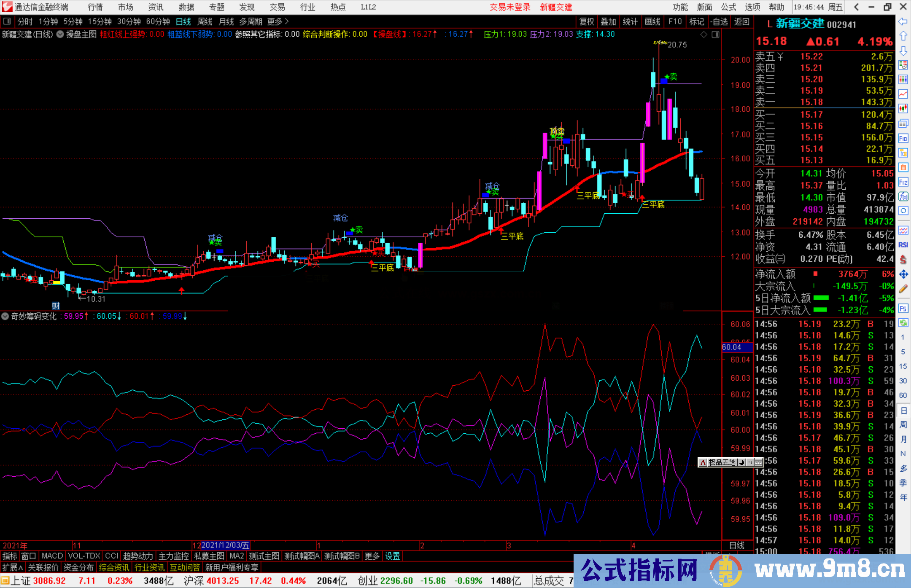Click the F10 sidebar icon
The image size is (911, 588).
point(903,138)
